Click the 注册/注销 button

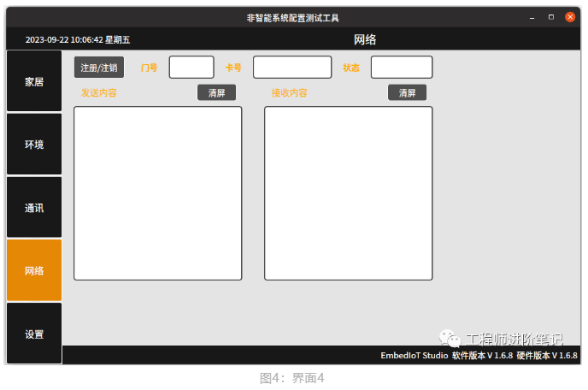click(x=99, y=68)
